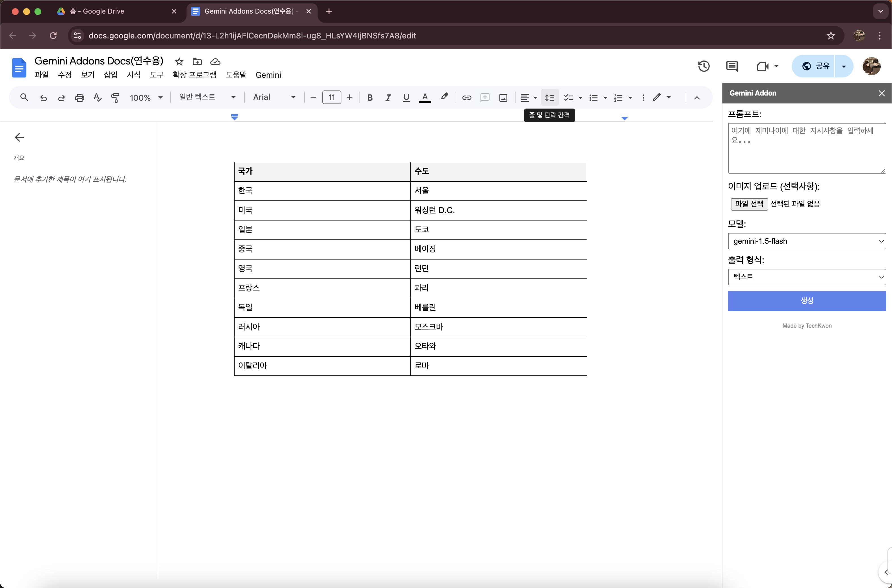Click the search magnifier in the toolbar
Viewport: 892px width, 588px height.
[x=24, y=98]
